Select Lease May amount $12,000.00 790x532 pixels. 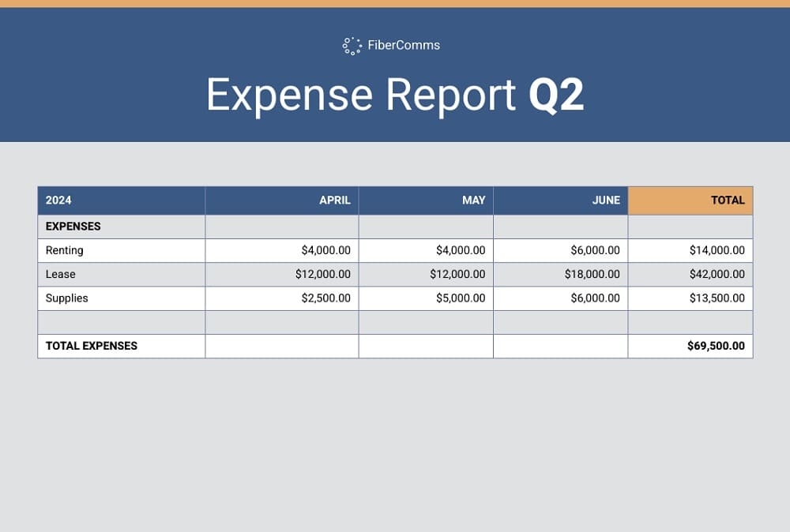pyautogui.click(x=457, y=274)
